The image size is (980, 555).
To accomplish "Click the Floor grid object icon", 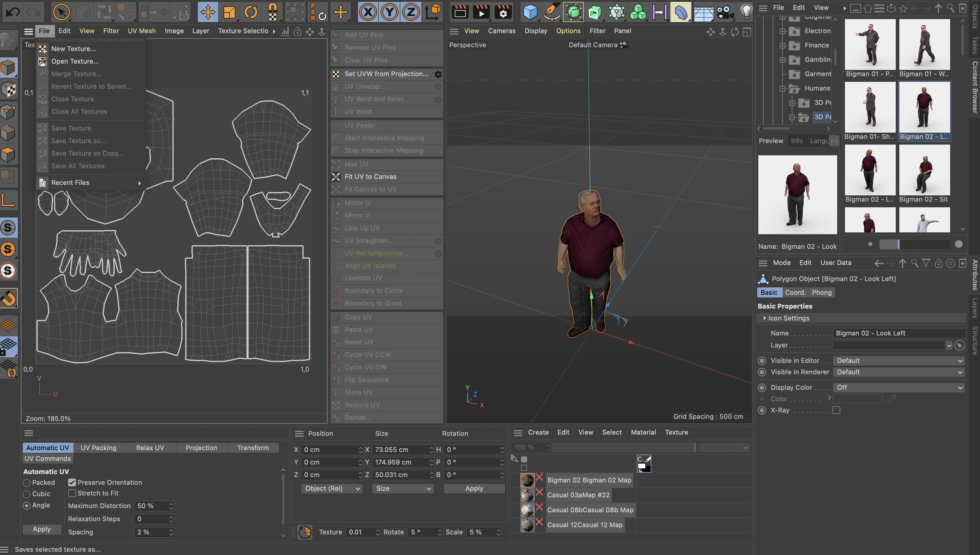I will pyautogui.click(x=703, y=12).
